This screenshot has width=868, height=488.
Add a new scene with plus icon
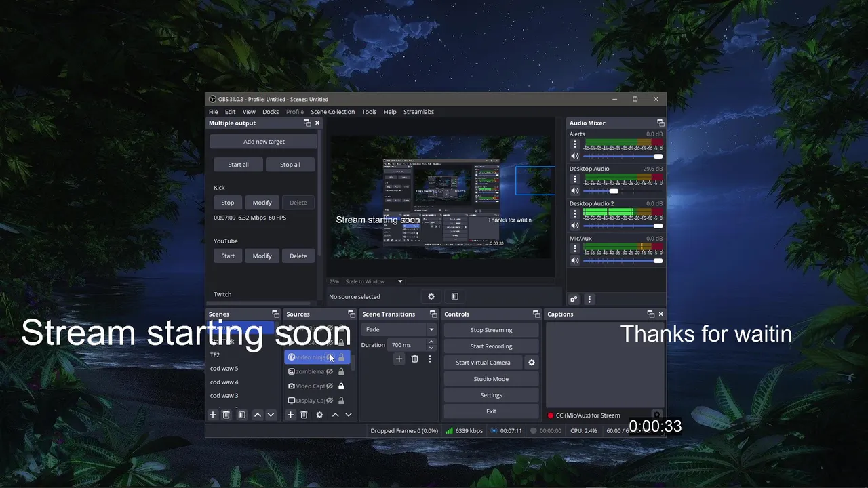[x=213, y=415]
